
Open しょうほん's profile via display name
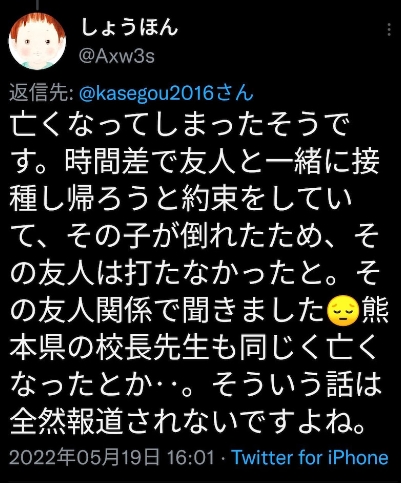130,27
